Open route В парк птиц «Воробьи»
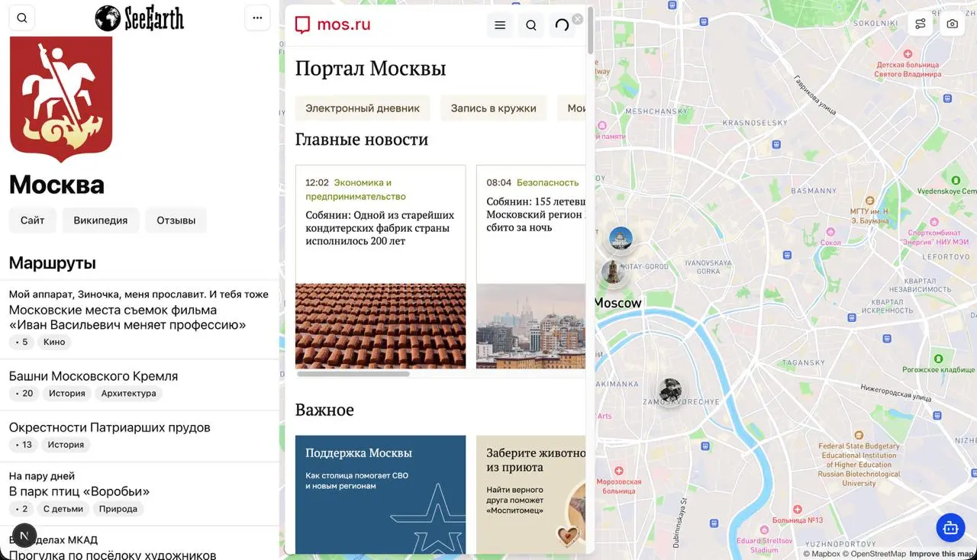Viewport: 977px width, 560px height. [139, 493]
